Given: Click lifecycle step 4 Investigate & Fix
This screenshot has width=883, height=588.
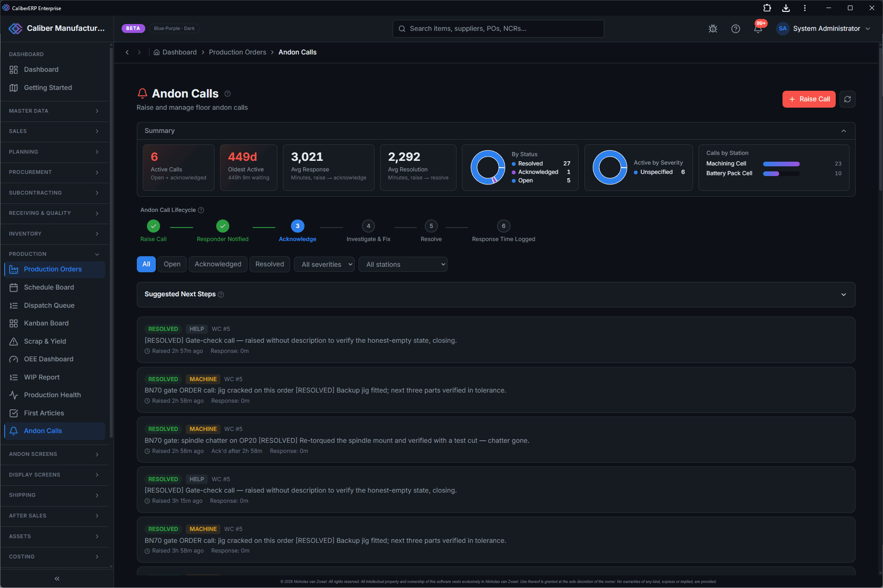Looking at the screenshot, I should (368, 231).
